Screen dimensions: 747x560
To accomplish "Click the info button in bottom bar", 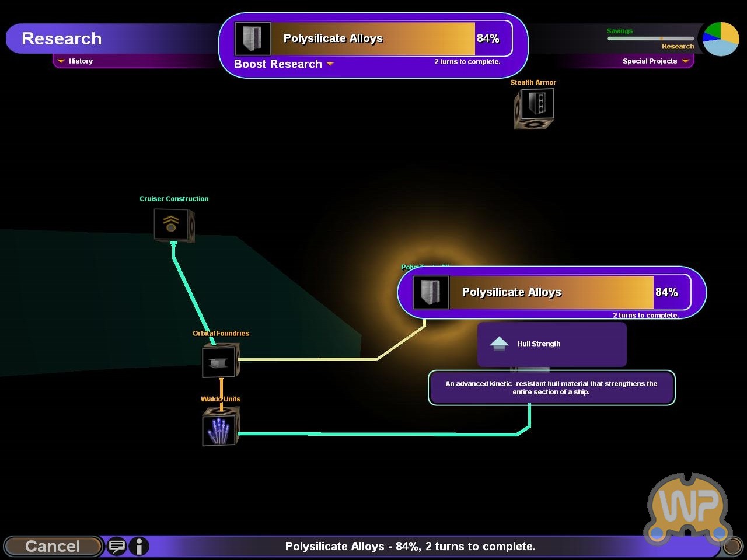I will point(139,547).
